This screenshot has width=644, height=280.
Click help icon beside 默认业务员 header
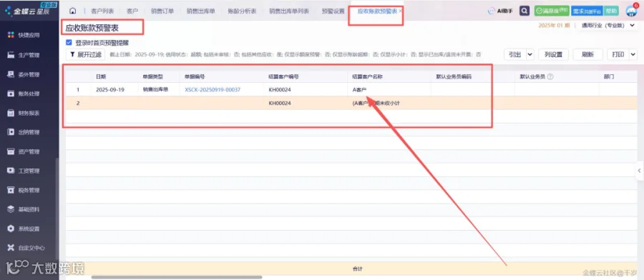[x=550, y=76]
